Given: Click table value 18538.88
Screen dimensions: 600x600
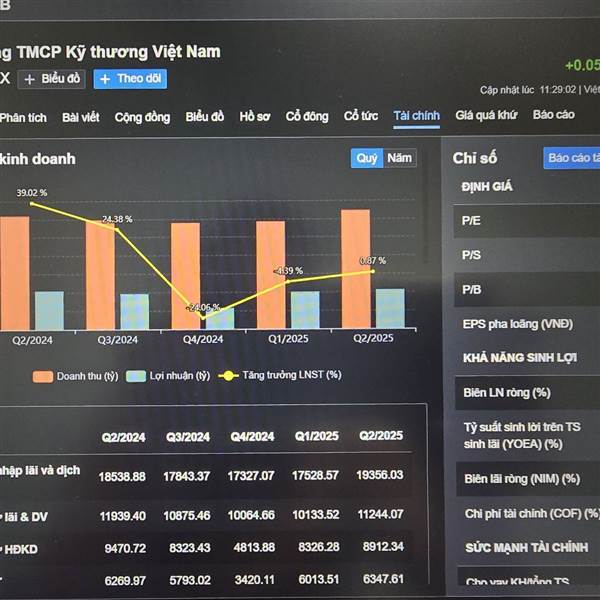Looking at the screenshot, I should point(122,477).
